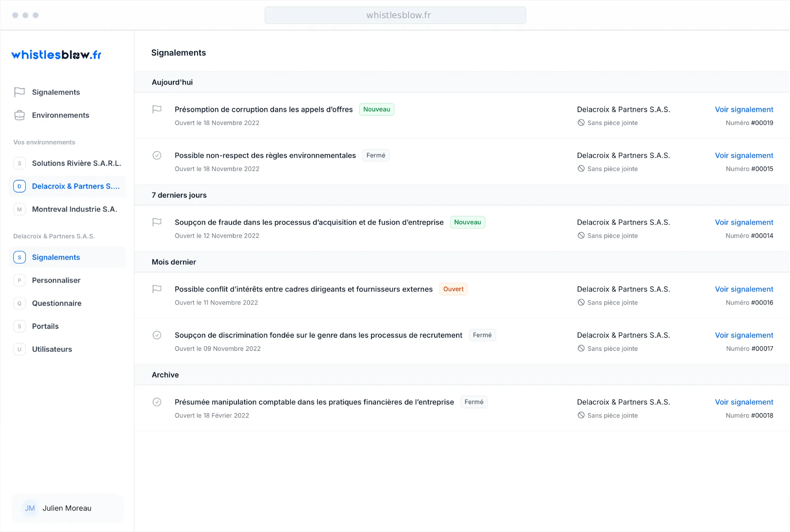
Task: Go to the Portails section
Action: pos(45,326)
